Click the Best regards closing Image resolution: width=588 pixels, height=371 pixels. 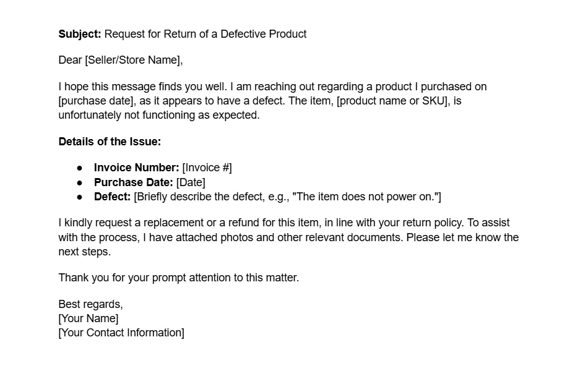pos(90,304)
